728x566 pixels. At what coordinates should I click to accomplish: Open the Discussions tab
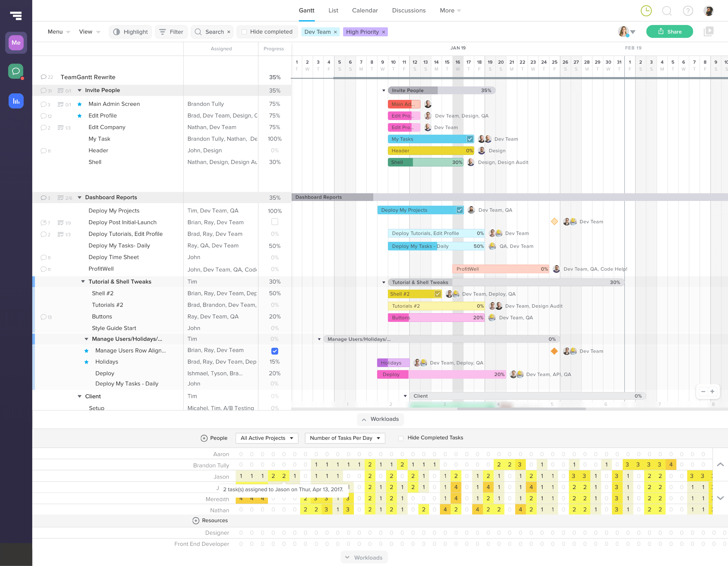coord(409,10)
